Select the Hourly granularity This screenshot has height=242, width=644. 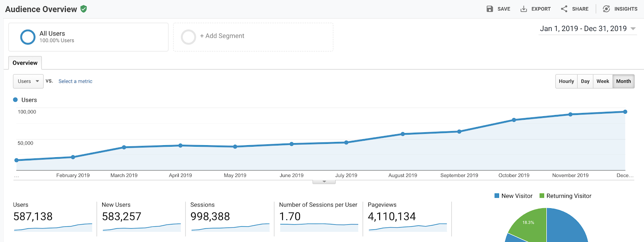[x=566, y=81]
